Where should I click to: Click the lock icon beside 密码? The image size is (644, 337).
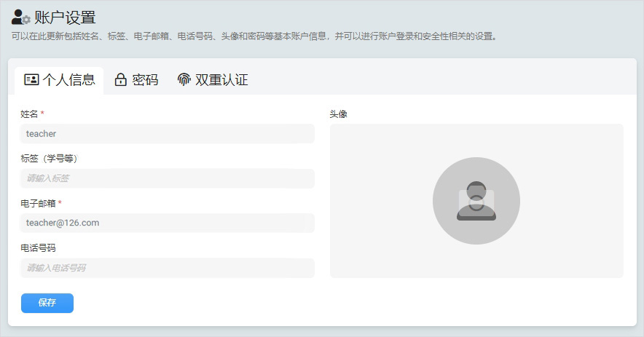[x=121, y=80]
